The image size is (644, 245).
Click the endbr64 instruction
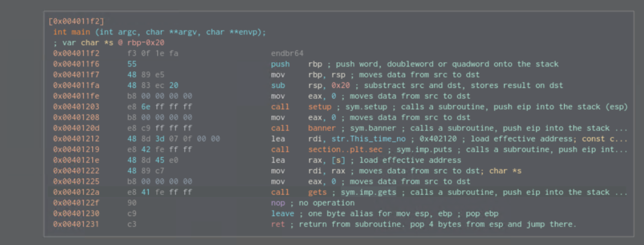(x=287, y=53)
